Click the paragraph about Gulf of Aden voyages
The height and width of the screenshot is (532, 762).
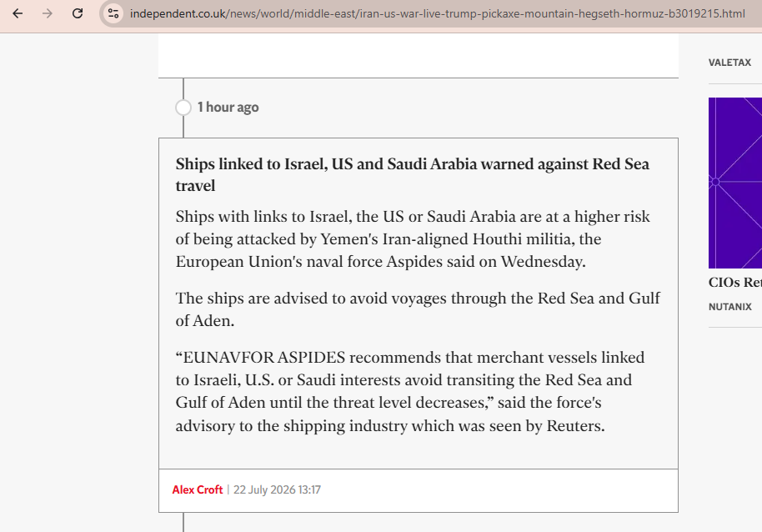418,309
